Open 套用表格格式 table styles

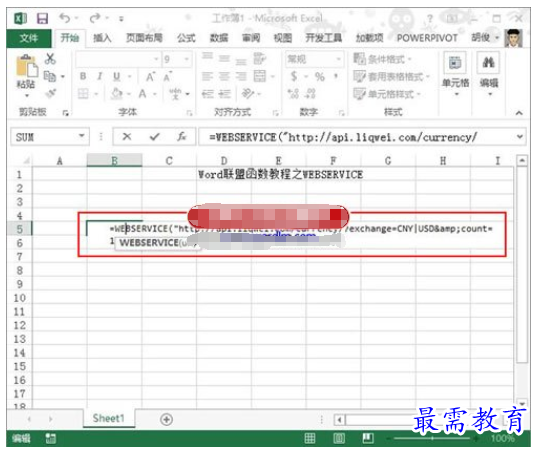point(391,76)
